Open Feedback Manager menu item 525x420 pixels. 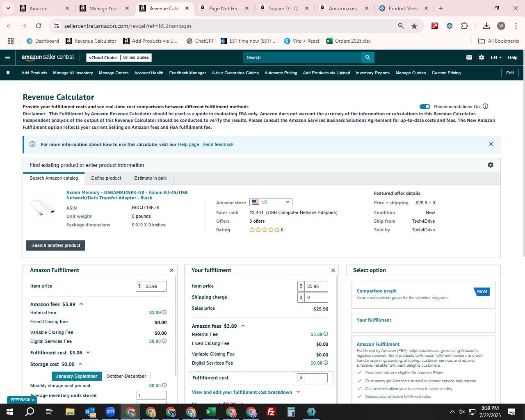pyautogui.click(x=187, y=73)
